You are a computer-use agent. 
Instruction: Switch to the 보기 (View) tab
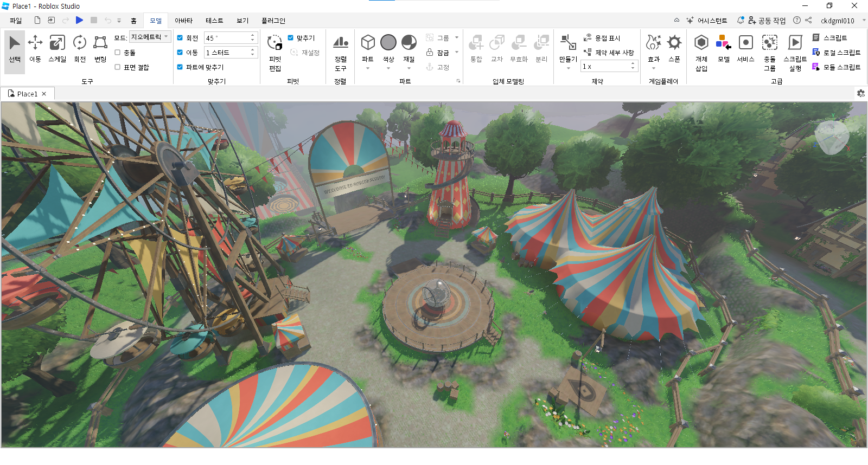(242, 21)
